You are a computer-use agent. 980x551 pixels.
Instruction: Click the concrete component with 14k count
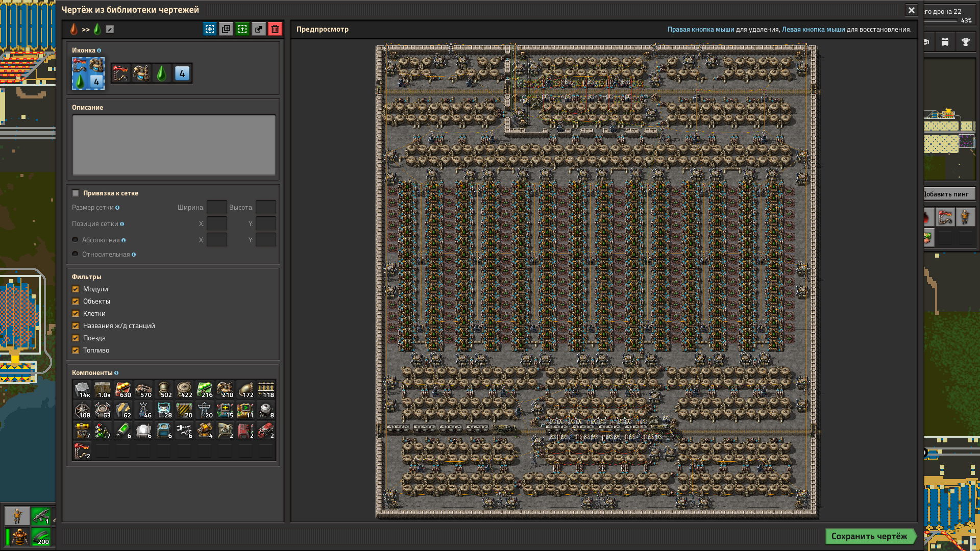click(82, 390)
